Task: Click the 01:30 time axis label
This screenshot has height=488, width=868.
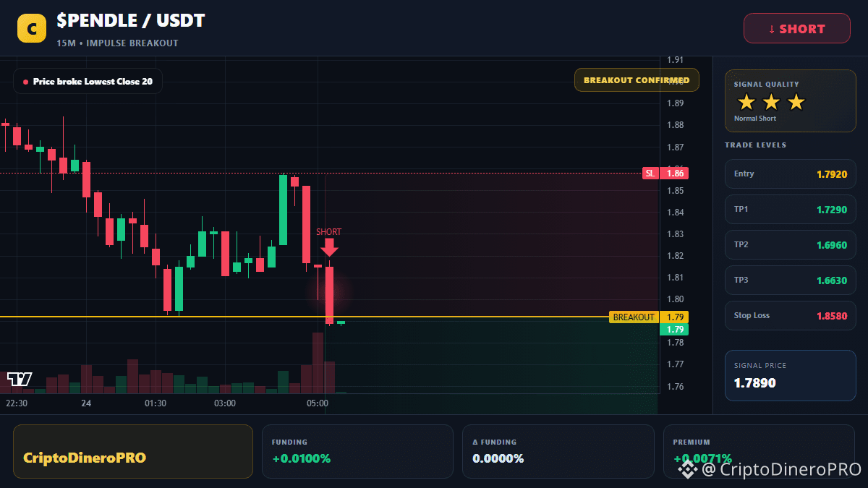Action: tap(155, 403)
